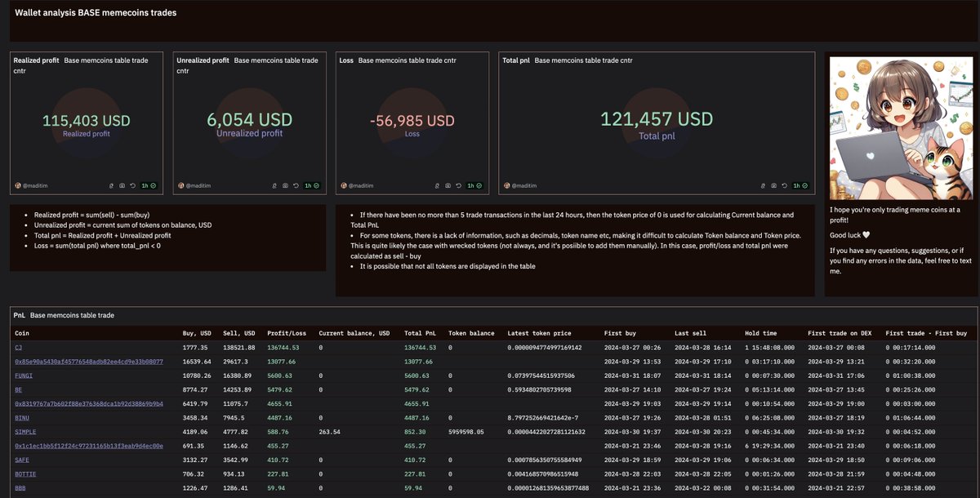Refresh the Realized profit card
980x498 pixels.
[132, 185]
